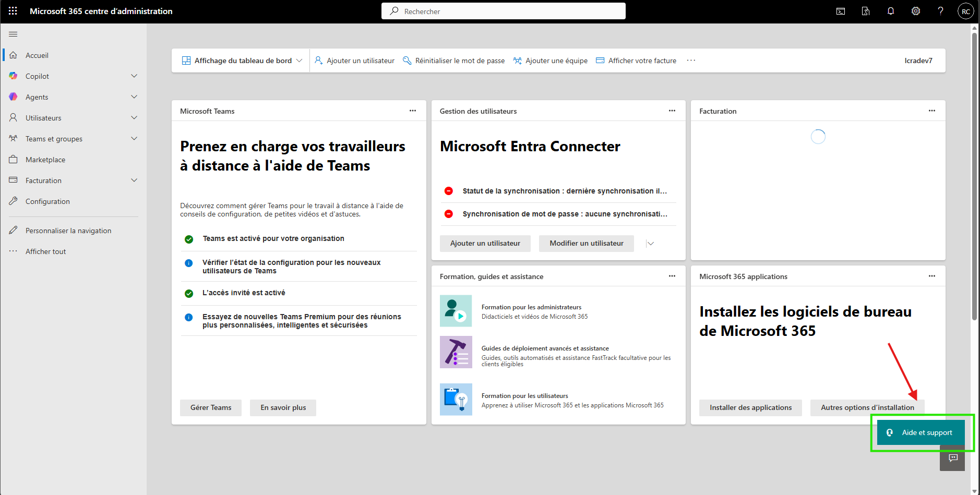Collapse the navigation menu hamburger icon
This screenshot has height=495, width=980.
pyautogui.click(x=13, y=34)
